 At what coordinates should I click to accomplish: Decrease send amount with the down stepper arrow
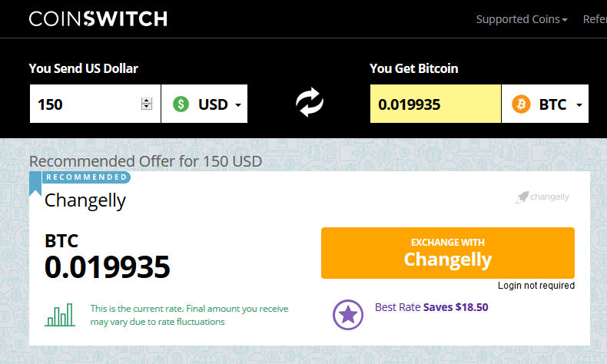[146, 107]
